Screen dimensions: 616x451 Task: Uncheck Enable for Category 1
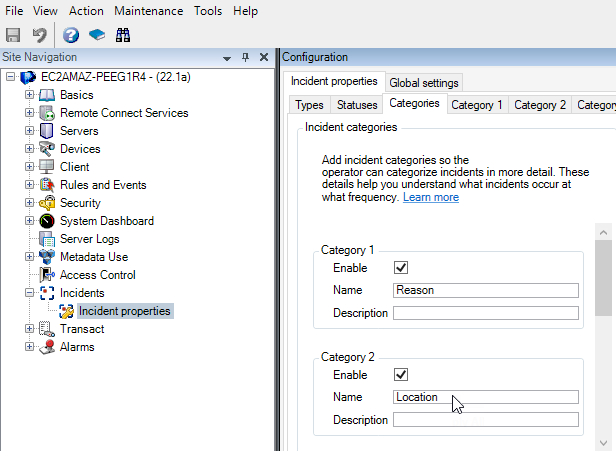pyautogui.click(x=401, y=268)
